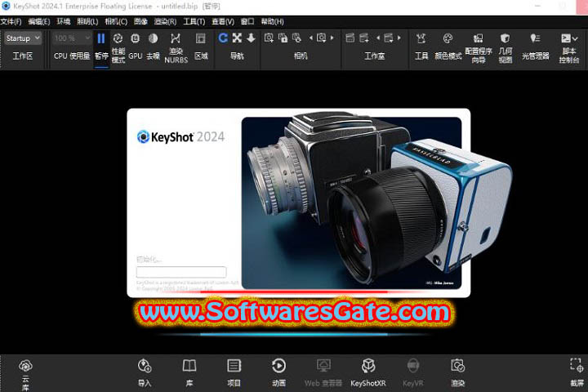Click the splash screen progress bar

pos(181,272)
